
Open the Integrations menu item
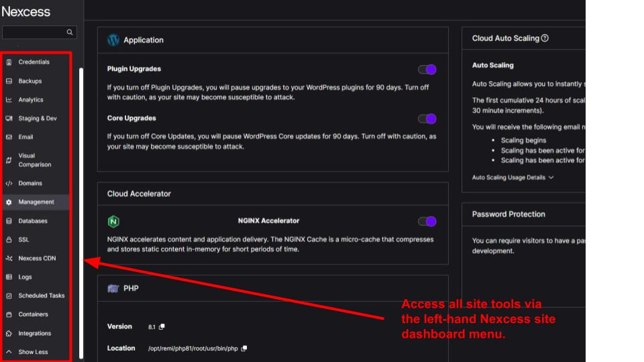[x=34, y=333]
